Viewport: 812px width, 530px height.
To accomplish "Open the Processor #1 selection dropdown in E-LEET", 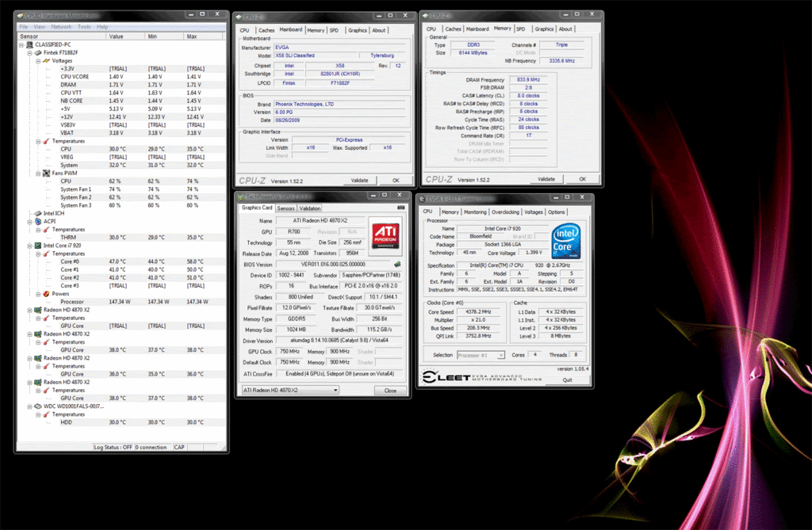I will pyautogui.click(x=501, y=355).
